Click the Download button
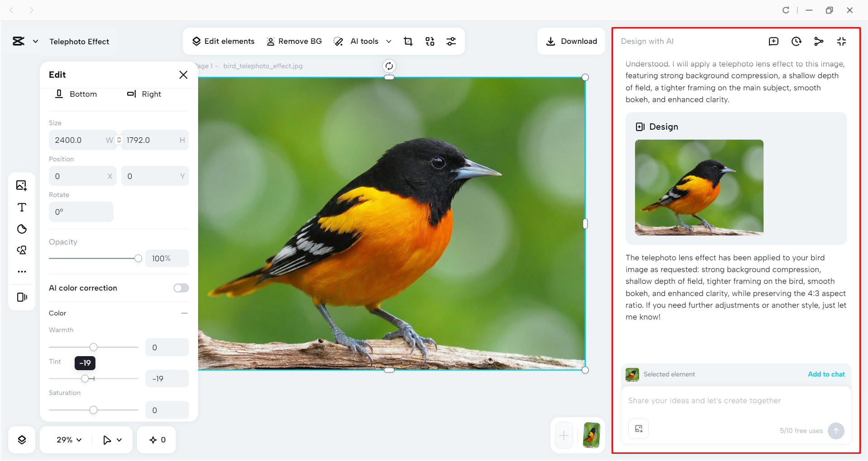868x461 pixels. [x=571, y=41]
